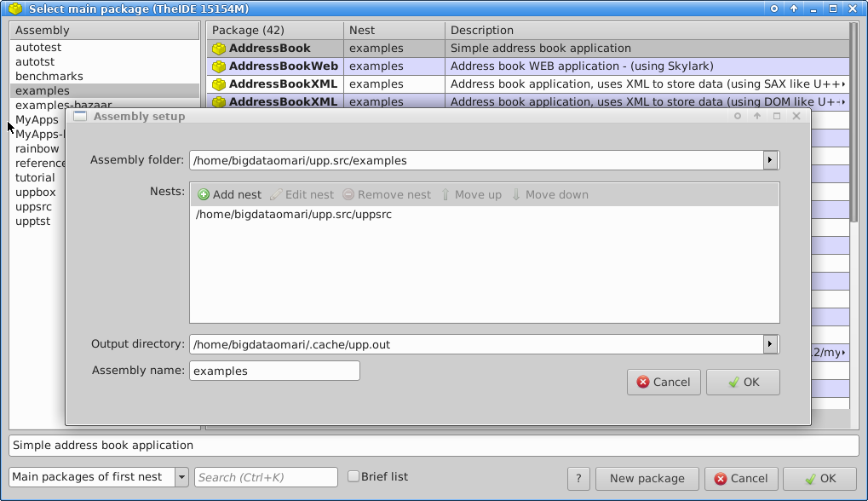Image resolution: width=868 pixels, height=501 pixels.
Task: Confirm Assembly setup with OK button
Action: coord(743,383)
